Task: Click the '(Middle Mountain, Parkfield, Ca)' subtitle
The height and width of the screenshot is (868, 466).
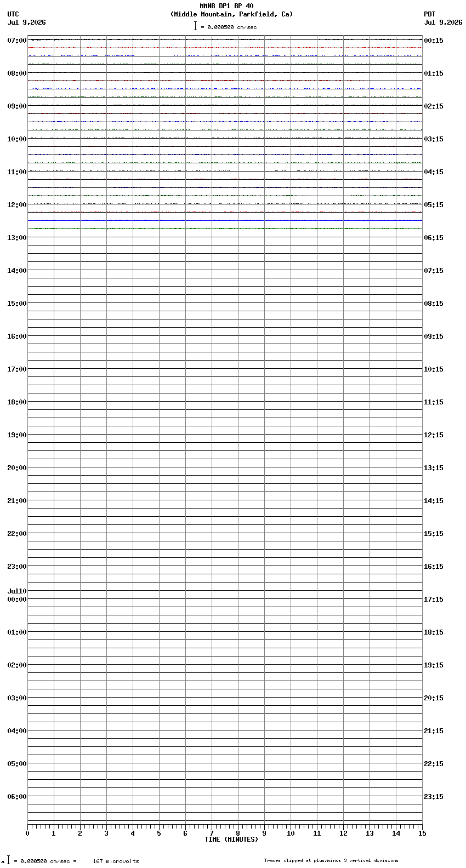Action: click(x=231, y=14)
